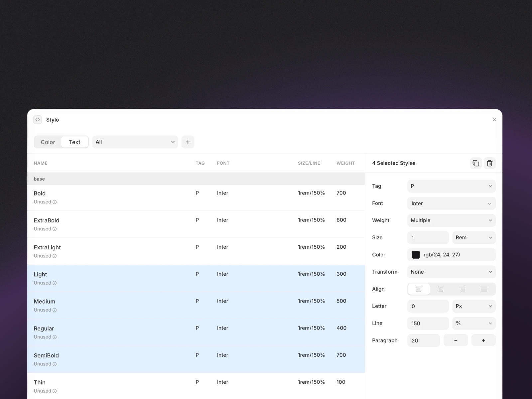Open the Font dropdown showing Inter
The width and height of the screenshot is (532, 399).
451,203
